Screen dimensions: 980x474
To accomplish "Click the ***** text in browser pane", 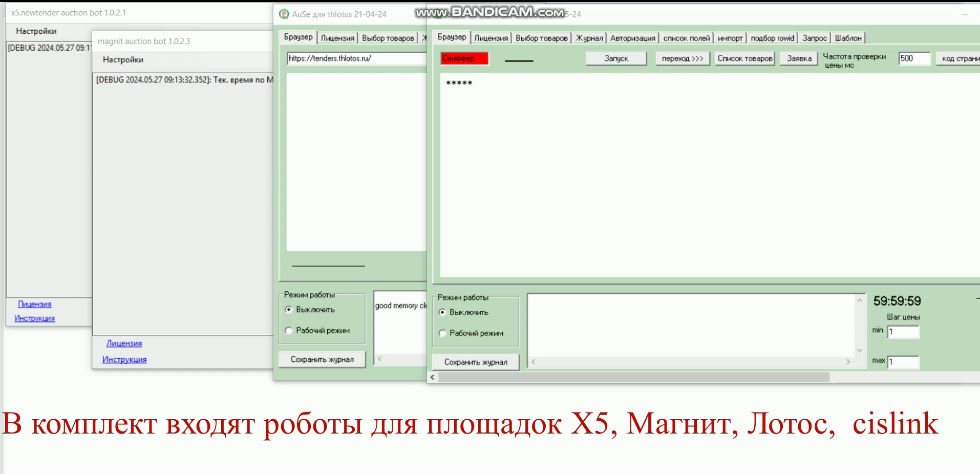I will [x=459, y=82].
